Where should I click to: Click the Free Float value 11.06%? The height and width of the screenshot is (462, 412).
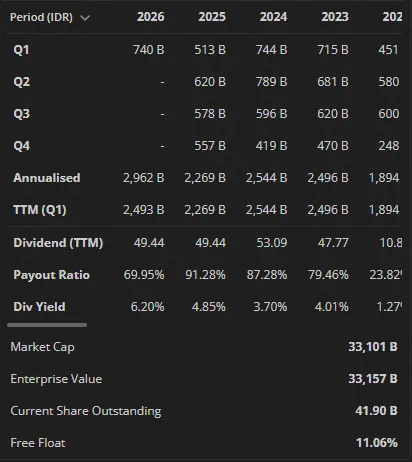[x=377, y=443]
